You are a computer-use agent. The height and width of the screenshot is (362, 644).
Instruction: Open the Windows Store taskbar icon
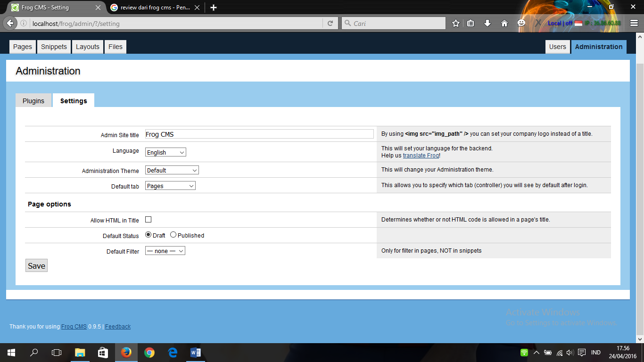pyautogui.click(x=103, y=353)
